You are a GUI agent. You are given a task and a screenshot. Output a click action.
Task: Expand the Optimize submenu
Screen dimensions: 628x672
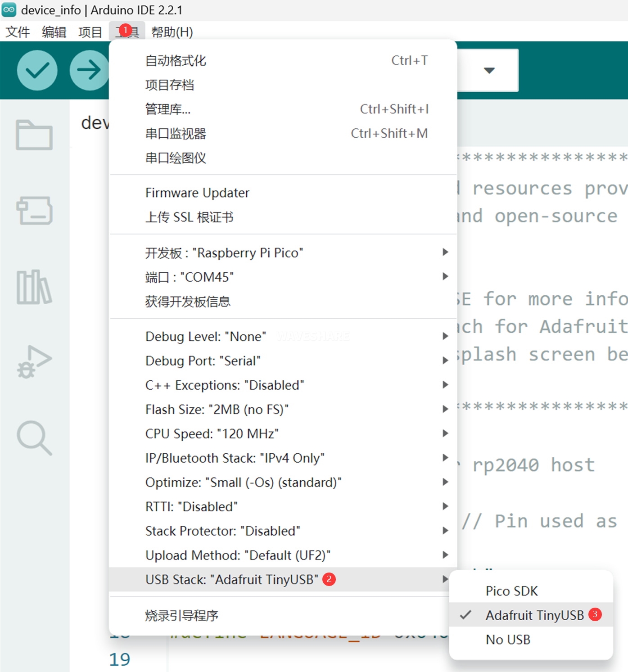point(283,482)
